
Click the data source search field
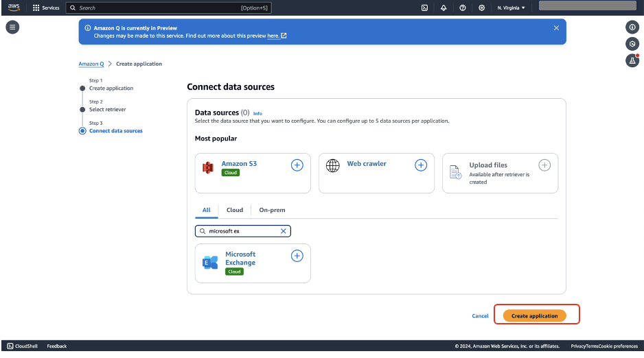point(243,231)
